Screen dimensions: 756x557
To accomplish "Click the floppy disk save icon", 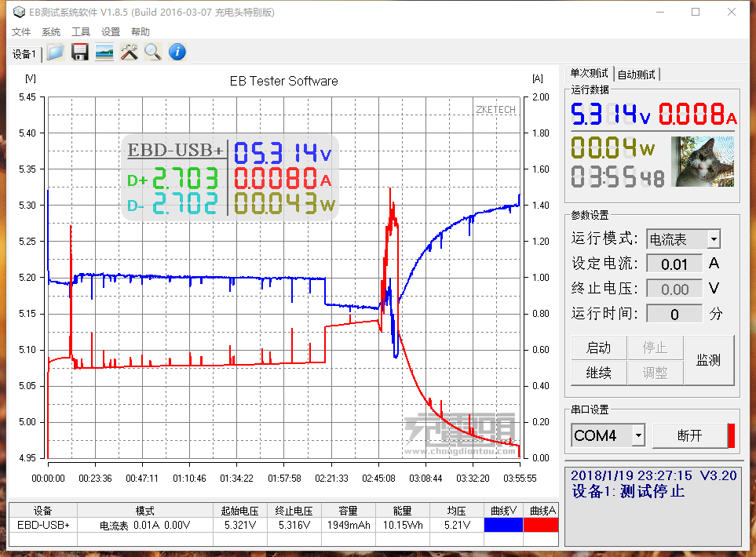I will (x=79, y=53).
